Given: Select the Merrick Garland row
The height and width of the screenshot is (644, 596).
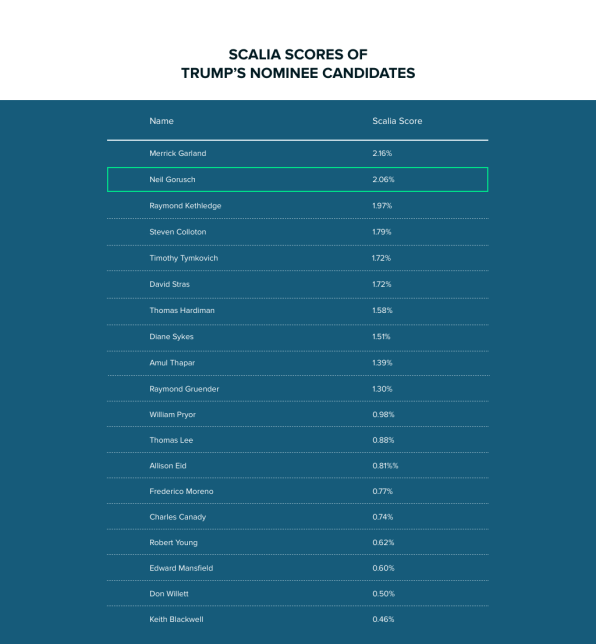Looking at the screenshot, I should tap(298, 153).
